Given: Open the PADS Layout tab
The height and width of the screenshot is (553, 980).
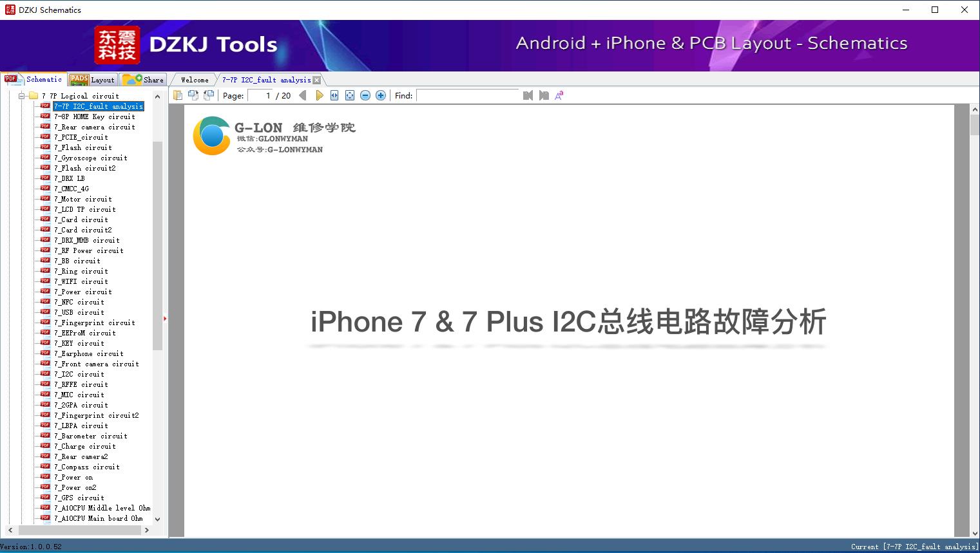Looking at the screenshot, I should click(x=92, y=79).
